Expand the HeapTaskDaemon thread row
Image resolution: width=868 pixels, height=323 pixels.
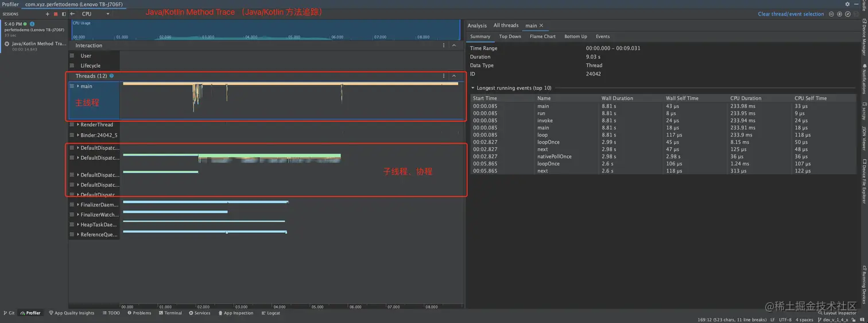pos(77,225)
